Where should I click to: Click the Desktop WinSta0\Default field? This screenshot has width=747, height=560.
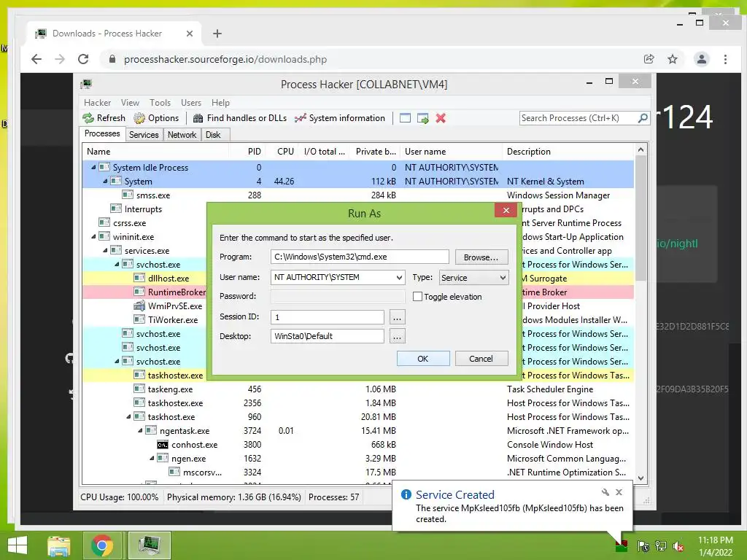[328, 336]
